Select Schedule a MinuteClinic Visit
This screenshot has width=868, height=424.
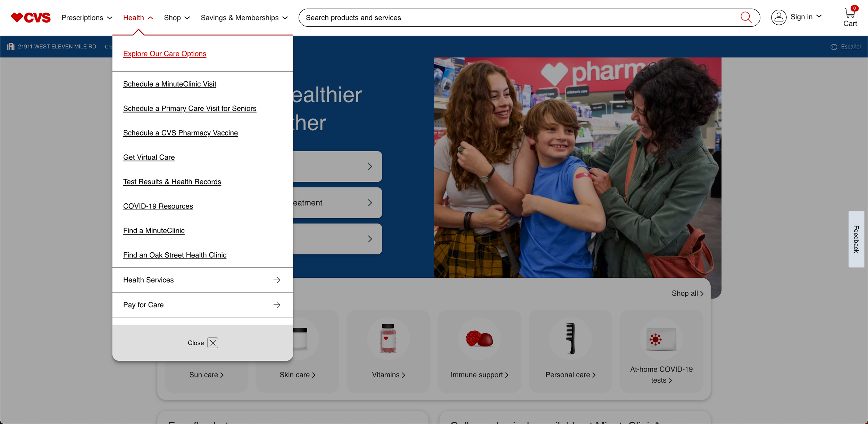click(169, 84)
